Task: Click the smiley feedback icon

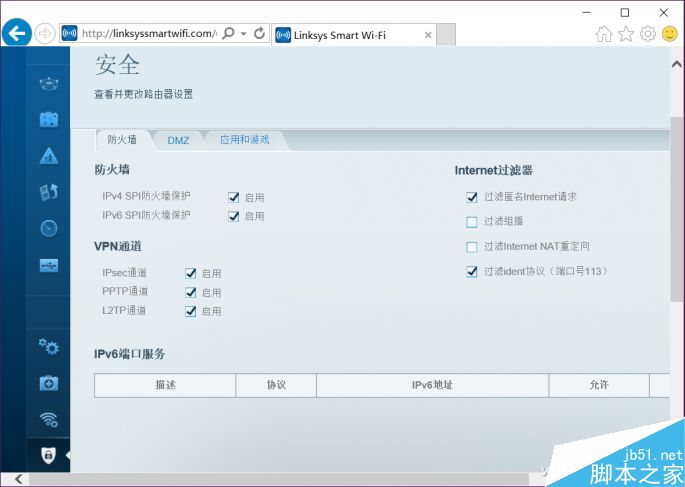Action: 670,34
